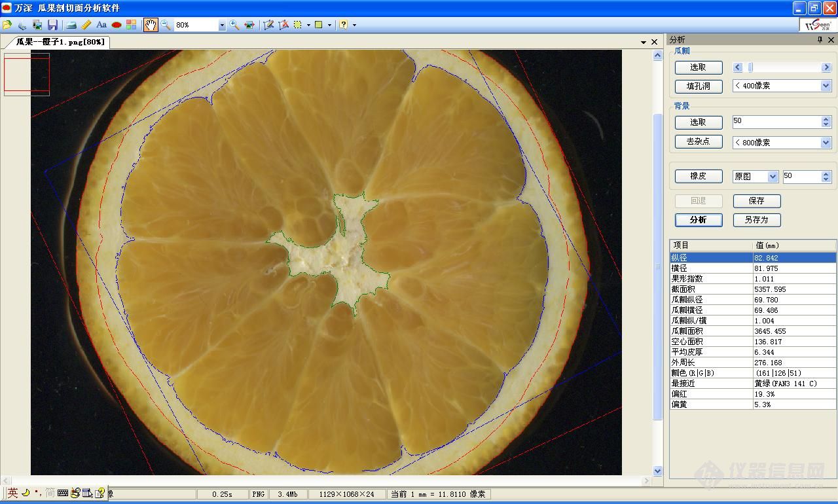The height and width of the screenshot is (504, 838).
Task: Select the 纵径 row in results table
Action: coord(711,258)
